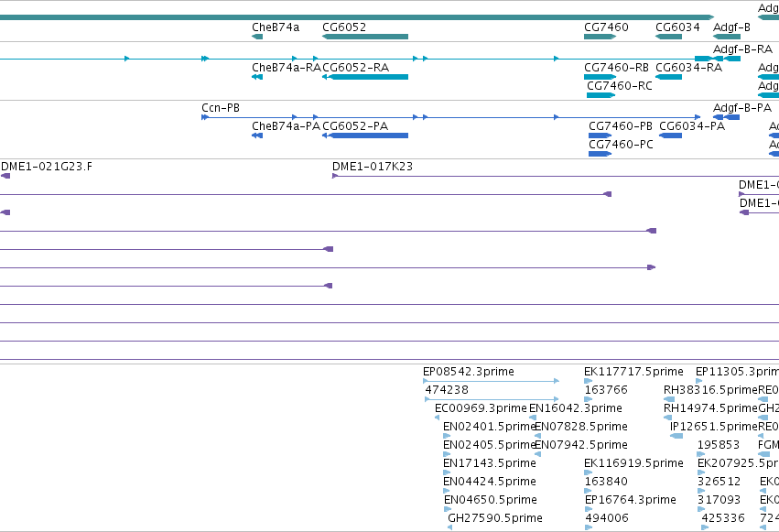Click EST EN02405.5prime
Viewport: 779px width, 532px height.
pyautogui.click(x=447, y=454)
